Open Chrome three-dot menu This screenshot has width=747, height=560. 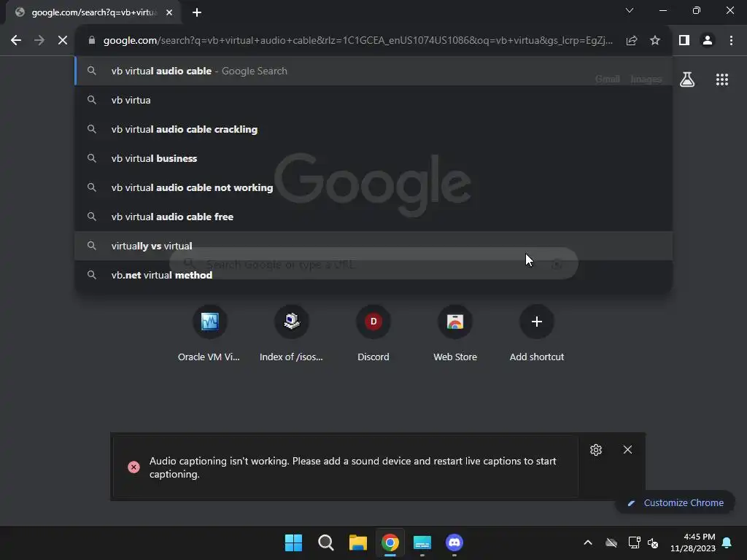[731, 41]
